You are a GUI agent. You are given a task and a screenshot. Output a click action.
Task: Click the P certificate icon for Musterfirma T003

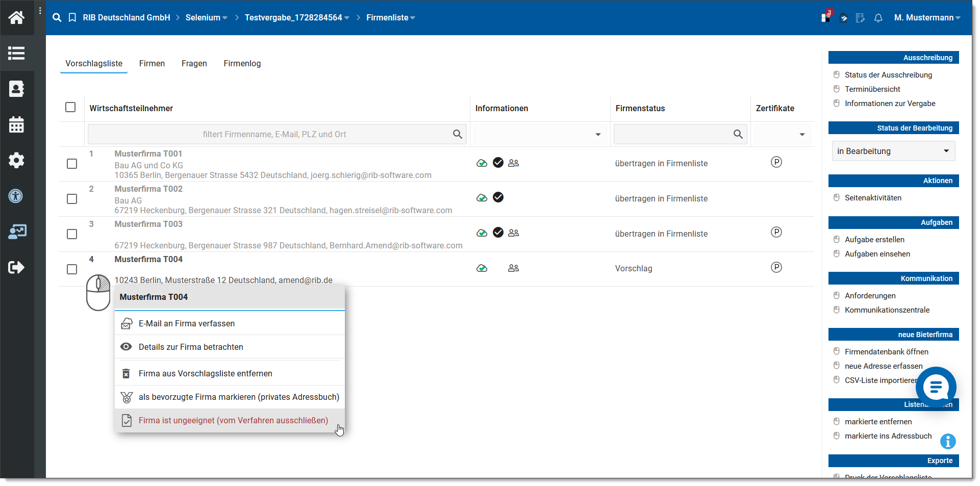(x=776, y=233)
